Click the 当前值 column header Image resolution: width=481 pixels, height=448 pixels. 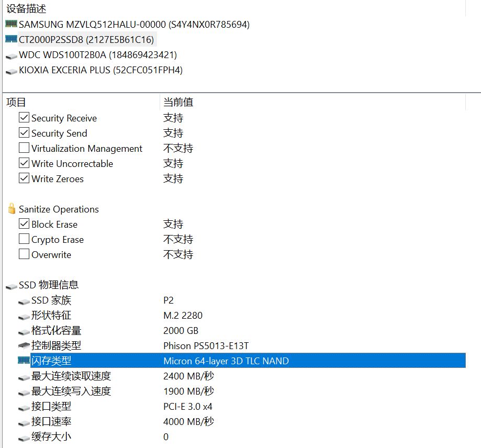(178, 102)
